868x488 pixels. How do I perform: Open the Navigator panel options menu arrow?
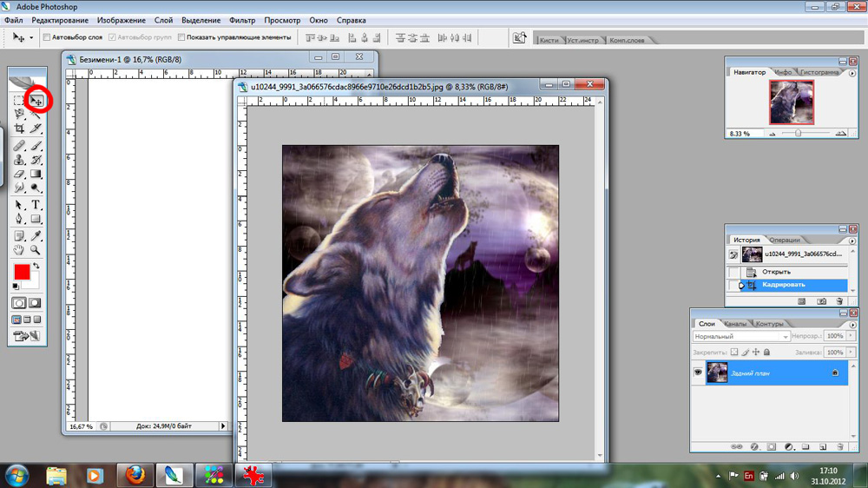852,73
